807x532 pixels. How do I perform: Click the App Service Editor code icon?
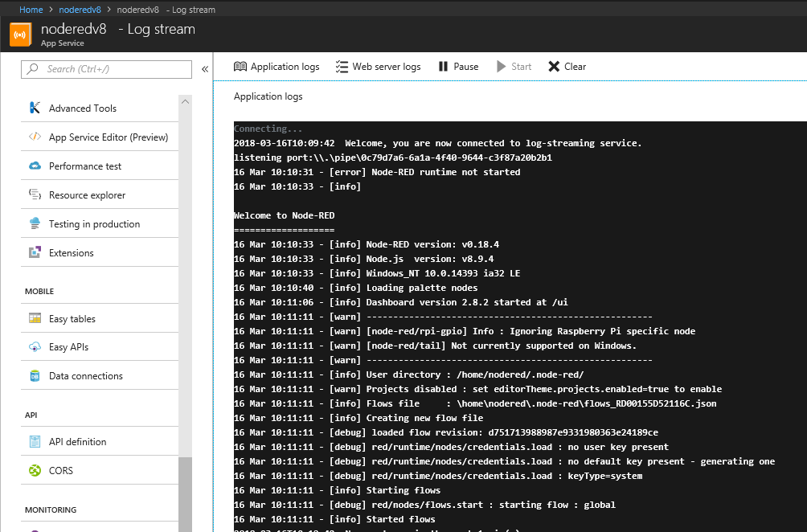pyautogui.click(x=35, y=137)
